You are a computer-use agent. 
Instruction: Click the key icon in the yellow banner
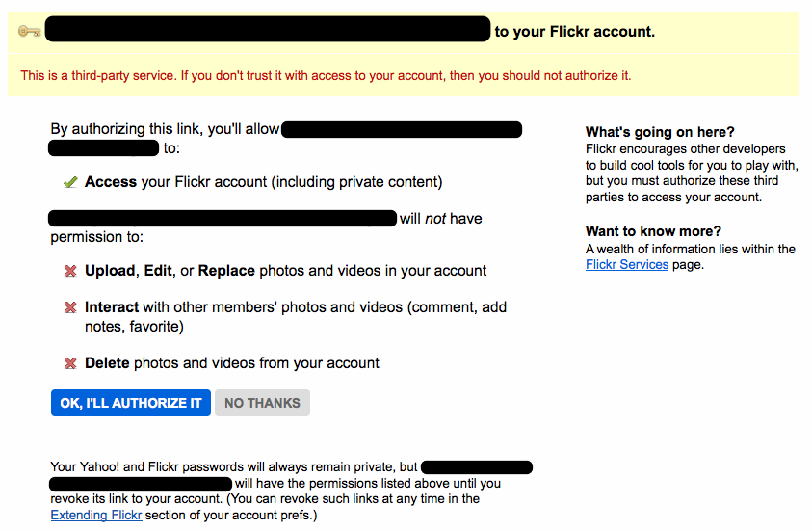(x=28, y=31)
